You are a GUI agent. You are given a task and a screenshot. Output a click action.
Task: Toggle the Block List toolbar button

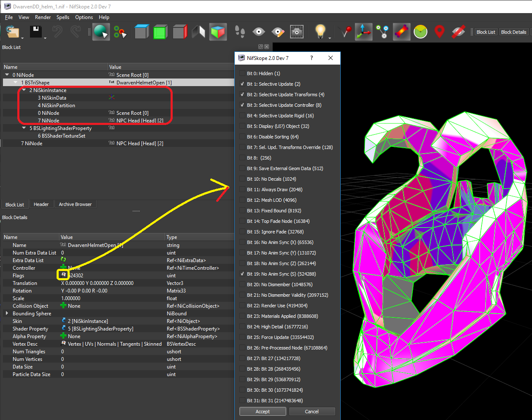coord(486,32)
